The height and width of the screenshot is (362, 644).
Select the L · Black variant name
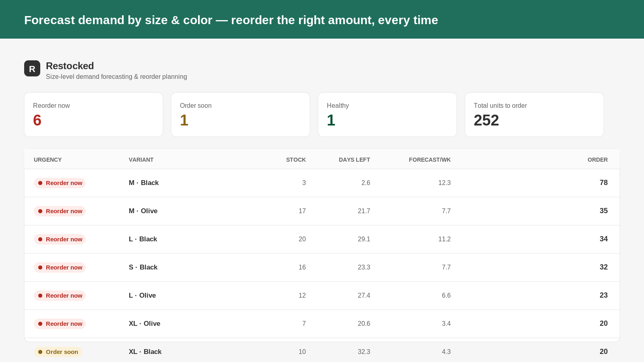[x=143, y=239]
